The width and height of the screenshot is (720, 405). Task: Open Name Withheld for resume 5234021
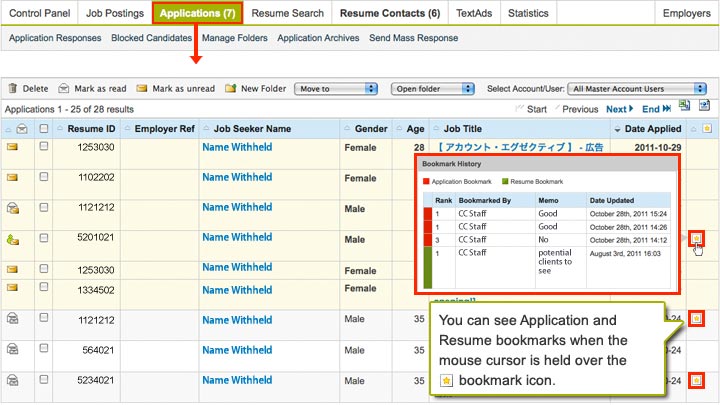click(237, 380)
